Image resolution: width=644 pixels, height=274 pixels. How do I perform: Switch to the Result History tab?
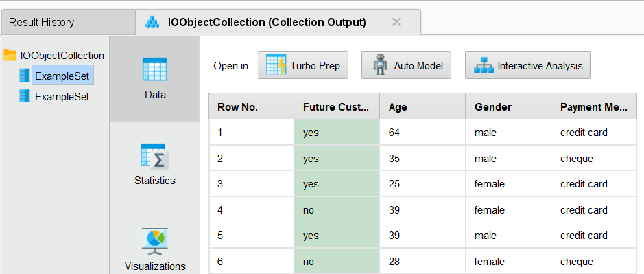(68, 22)
